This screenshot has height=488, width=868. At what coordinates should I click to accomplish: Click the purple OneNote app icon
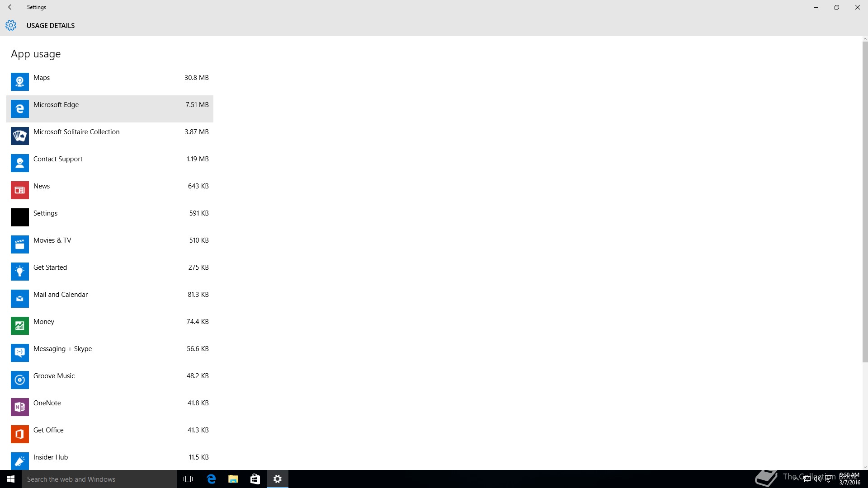(x=20, y=407)
